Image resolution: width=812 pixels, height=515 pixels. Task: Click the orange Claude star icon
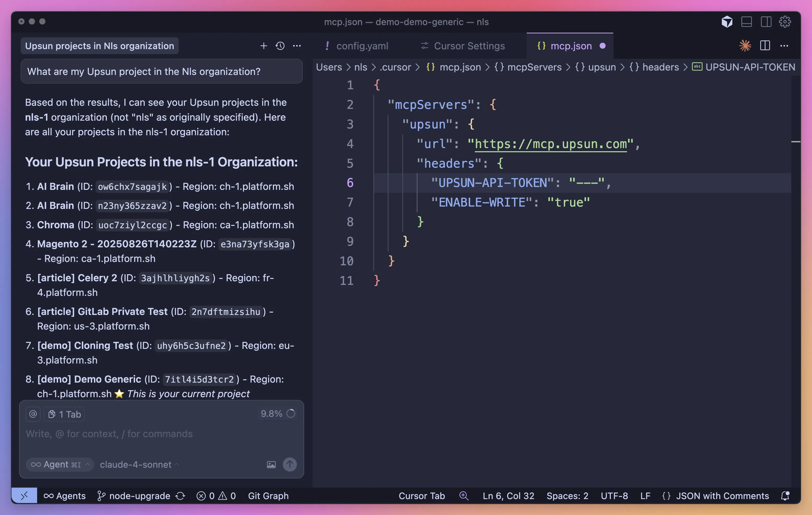(745, 46)
